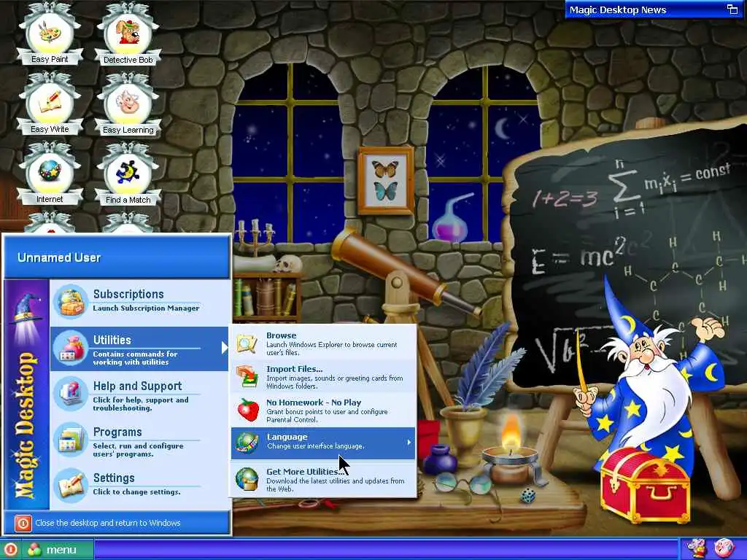Click the Subscriptions treasure chest icon
This screenshot has height=560, width=747.
[x=71, y=301]
